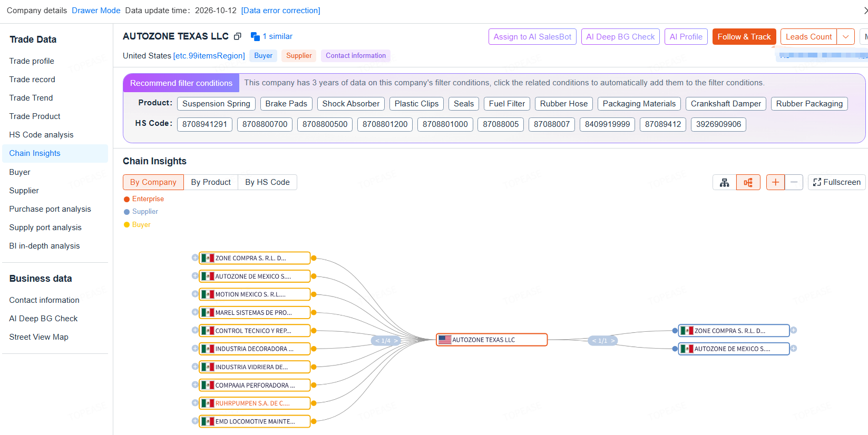Expand the COMPAAIA PERFORADORA node
This screenshot has height=435, width=868.
tap(195, 385)
